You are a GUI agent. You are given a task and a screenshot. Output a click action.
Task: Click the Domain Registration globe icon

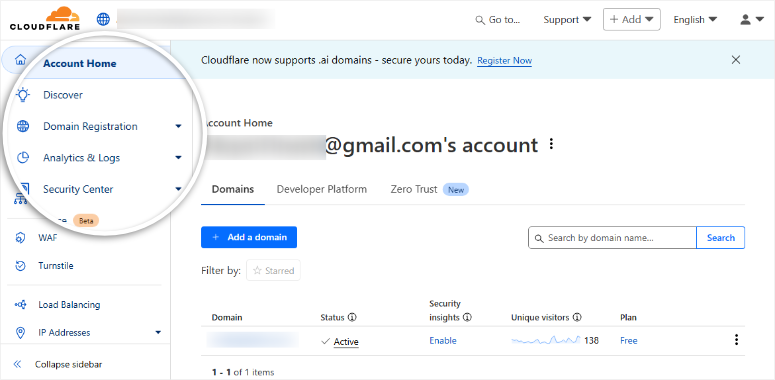(x=23, y=127)
